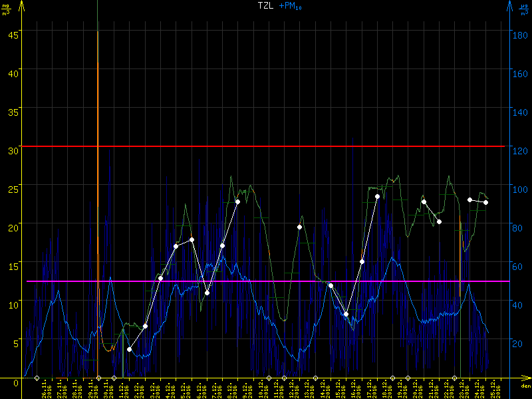Click the yellow mg/m³ unit label
Viewport: 532px width, 399px height.
[6, 8]
